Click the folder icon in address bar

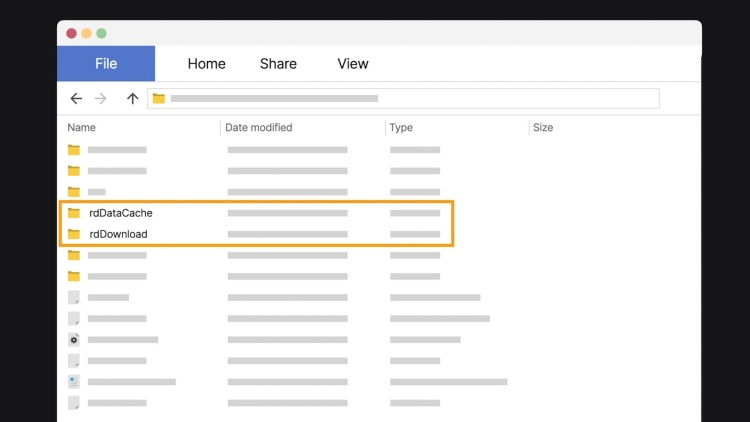[159, 99]
